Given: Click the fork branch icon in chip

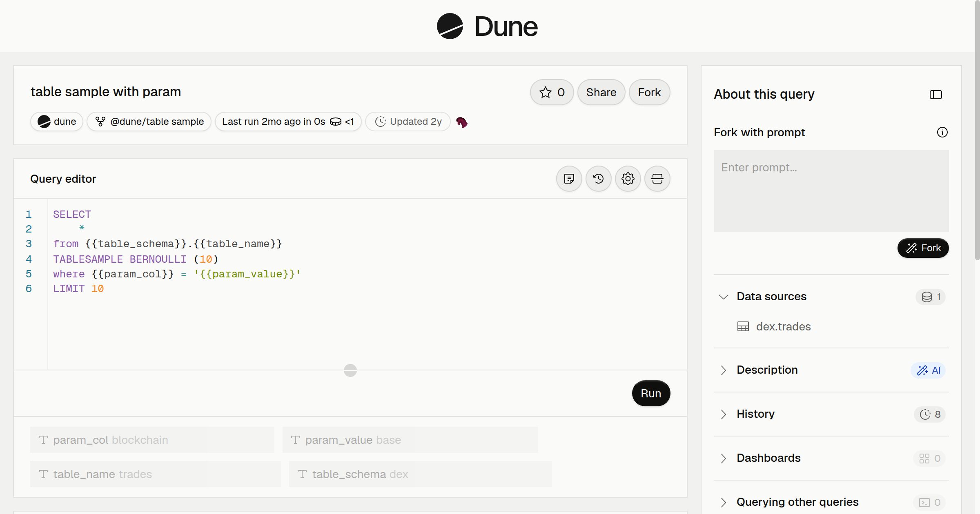Looking at the screenshot, I should point(100,122).
